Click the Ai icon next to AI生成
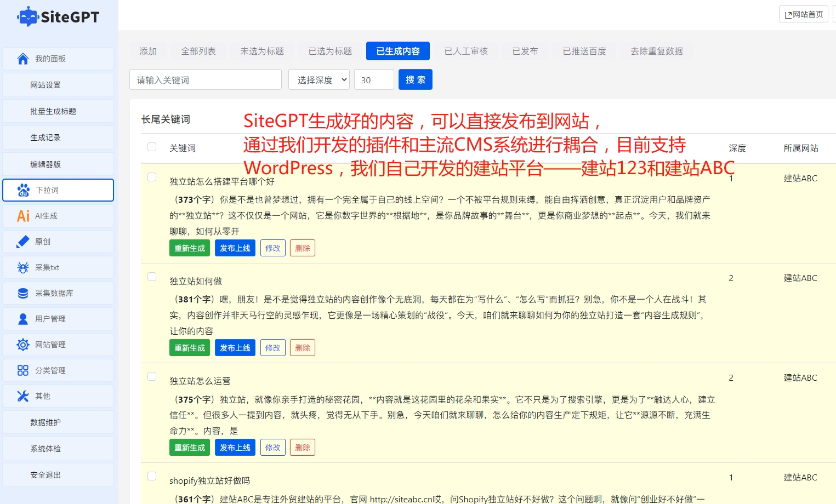This screenshot has height=504, width=836. coord(24,216)
